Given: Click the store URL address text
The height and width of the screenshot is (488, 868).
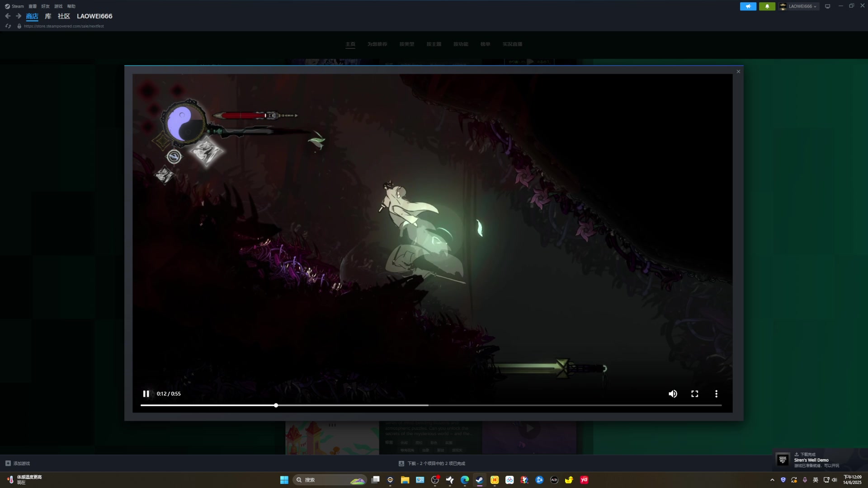Looking at the screenshot, I should pos(64,26).
